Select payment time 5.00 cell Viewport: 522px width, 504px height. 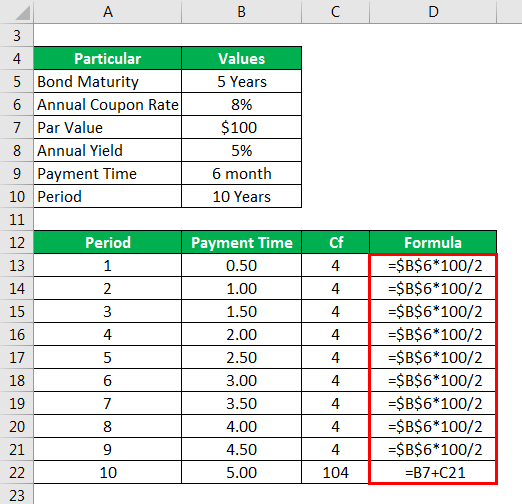click(241, 472)
